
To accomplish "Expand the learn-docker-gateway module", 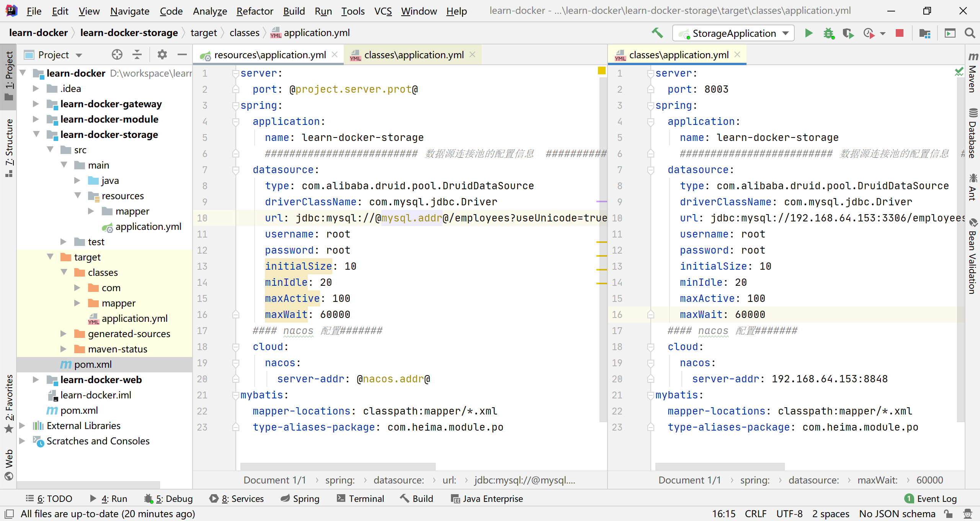I will tap(36, 104).
